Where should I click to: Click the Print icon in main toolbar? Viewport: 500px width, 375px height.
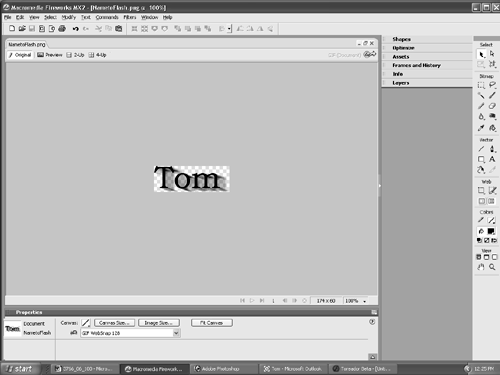[62, 29]
